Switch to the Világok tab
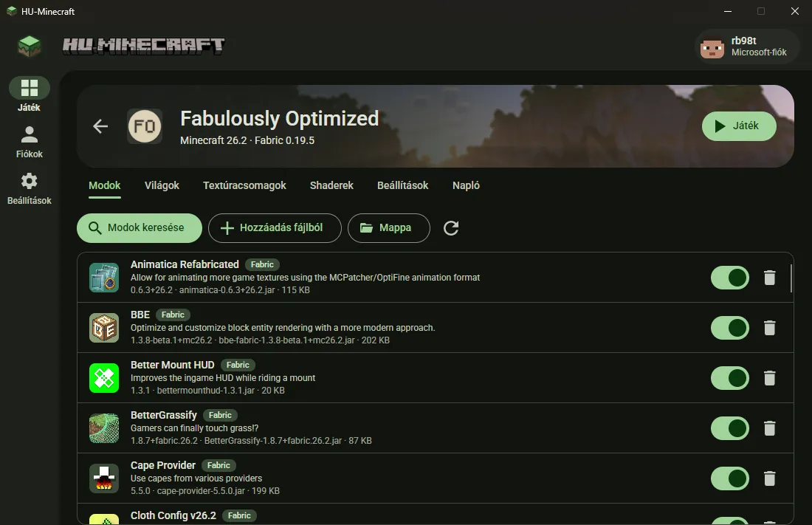This screenshot has width=812, height=525. (x=162, y=185)
